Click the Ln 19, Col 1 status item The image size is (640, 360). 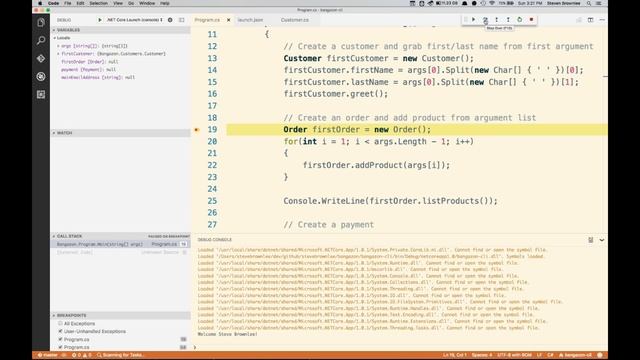click(x=455, y=355)
